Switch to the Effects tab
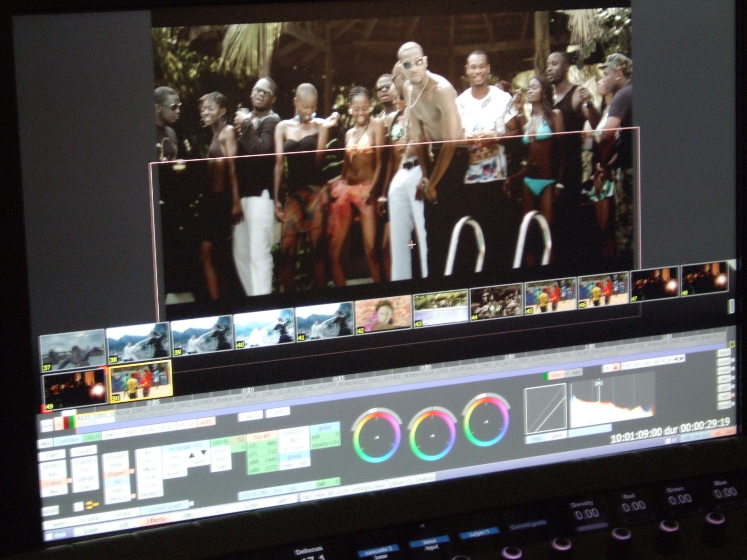This screenshot has width=747, height=560. coord(156,520)
